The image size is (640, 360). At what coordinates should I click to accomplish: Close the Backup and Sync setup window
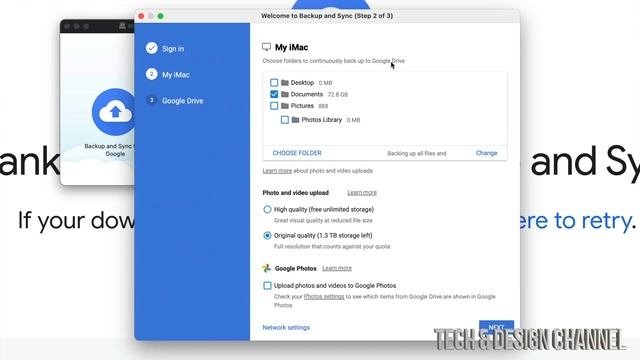tap(141, 16)
